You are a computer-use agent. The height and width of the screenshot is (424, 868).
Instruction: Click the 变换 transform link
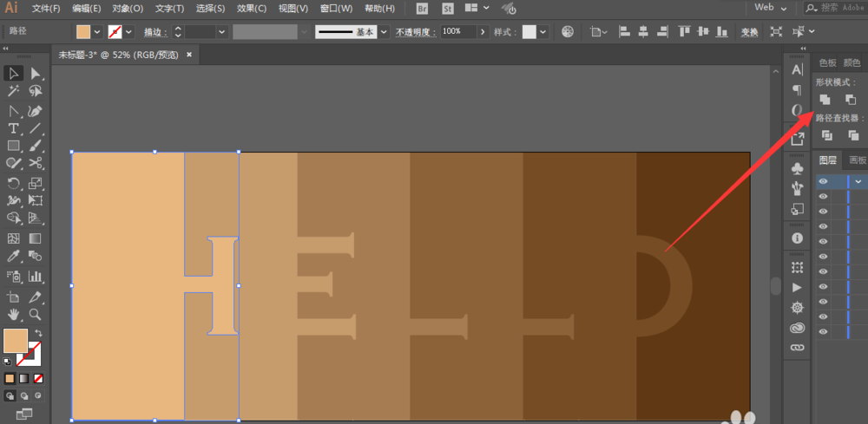click(x=749, y=32)
